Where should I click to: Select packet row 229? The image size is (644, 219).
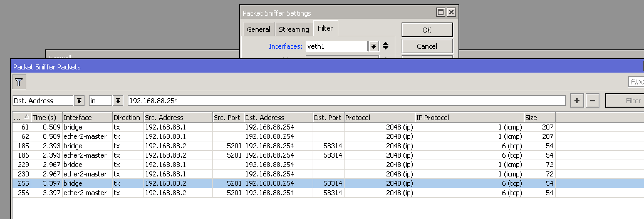pyautogui.click(x=328, y=165)
